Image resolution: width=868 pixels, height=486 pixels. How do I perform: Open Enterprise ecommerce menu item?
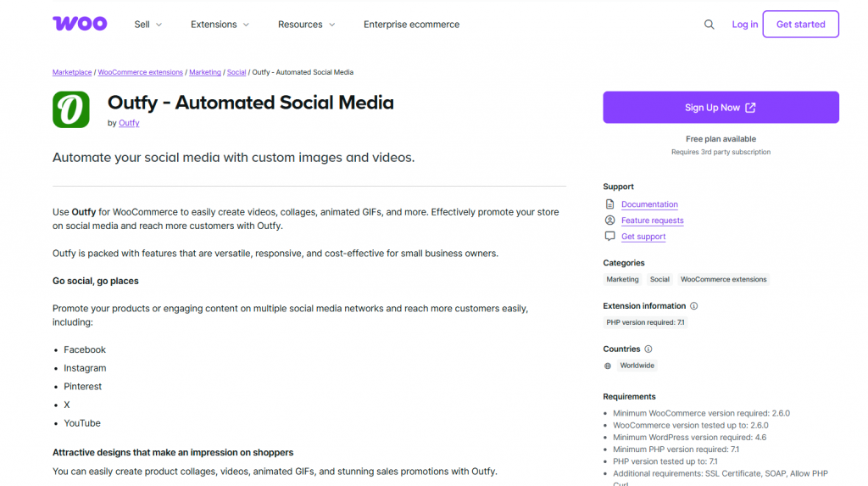tap(411, 25)
